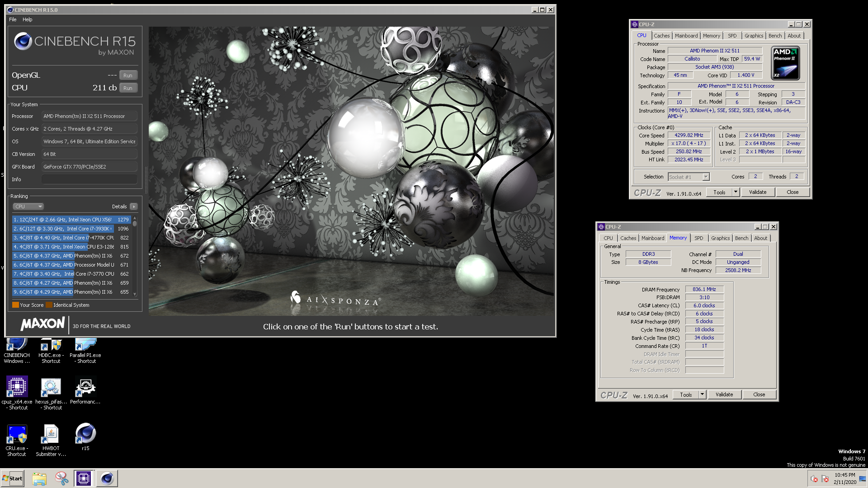Switch to Bench tab in lower CPU-Z window
This screenshot has width=868, height=488.
[x=741, y=238]
